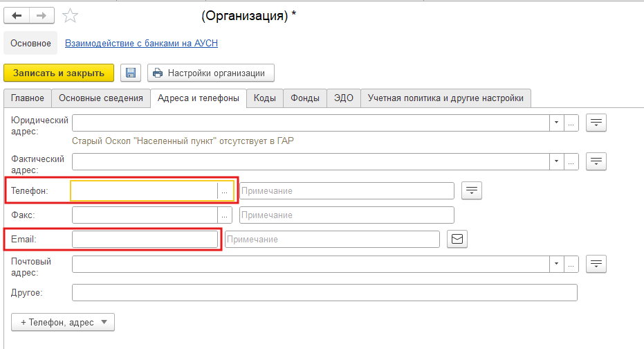Click into the Email input field
The width and height of the screenshot is (644, 349).
(145, 239)
